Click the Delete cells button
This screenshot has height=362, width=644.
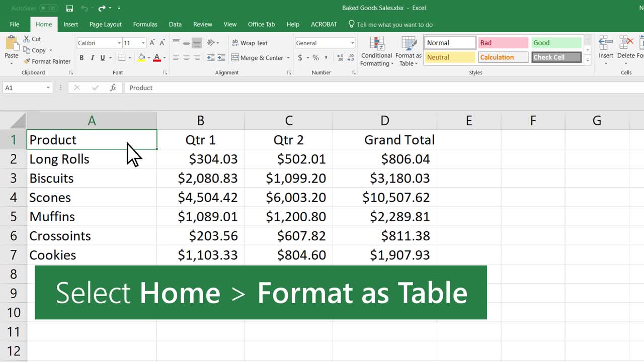(x=626, y=50)
